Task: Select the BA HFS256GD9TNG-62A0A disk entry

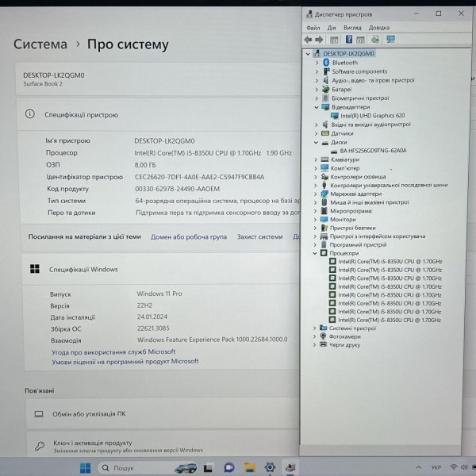Action: 373,151
